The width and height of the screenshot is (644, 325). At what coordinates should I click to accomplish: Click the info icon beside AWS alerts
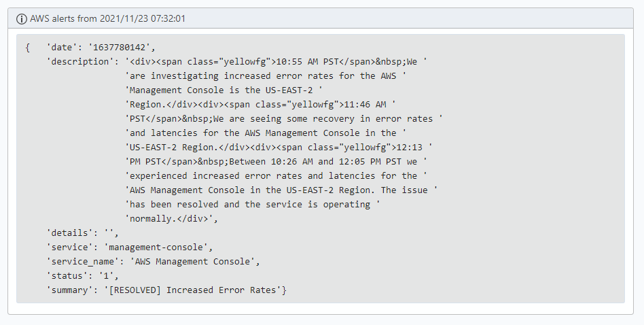(21, 19)
